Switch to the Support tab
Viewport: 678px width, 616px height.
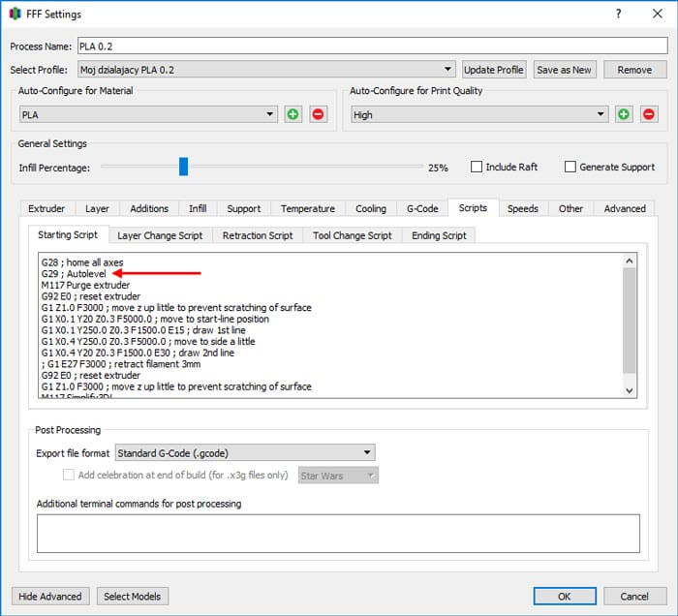[244, 209]
